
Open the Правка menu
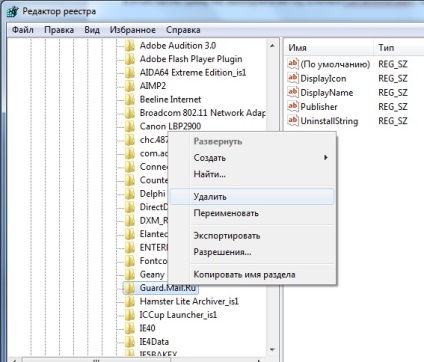[x=59, y=30]
